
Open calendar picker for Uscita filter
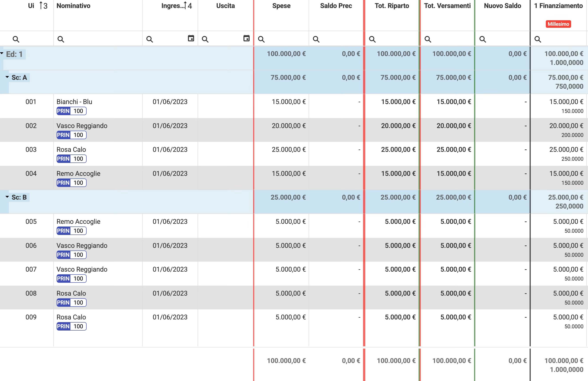(246, 38)
